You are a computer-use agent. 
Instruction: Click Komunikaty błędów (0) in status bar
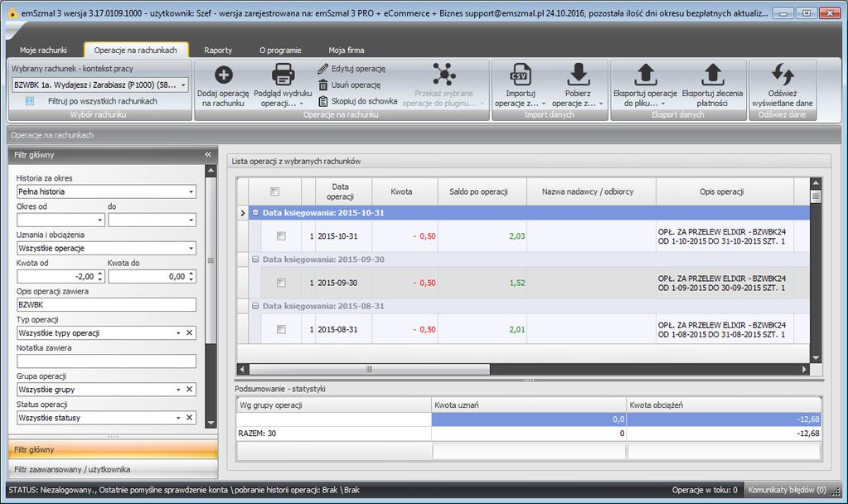787,490
